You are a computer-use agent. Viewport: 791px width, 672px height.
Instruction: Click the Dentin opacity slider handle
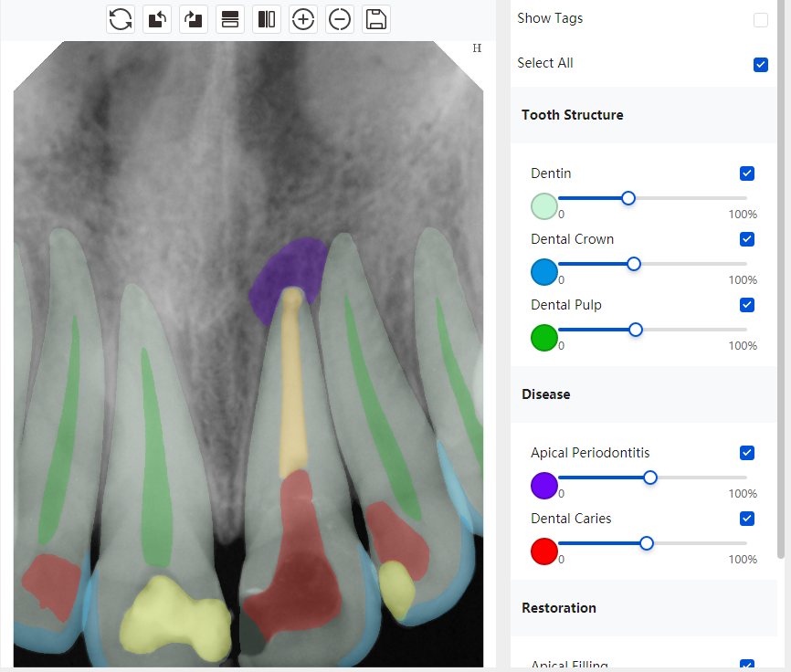628,198
